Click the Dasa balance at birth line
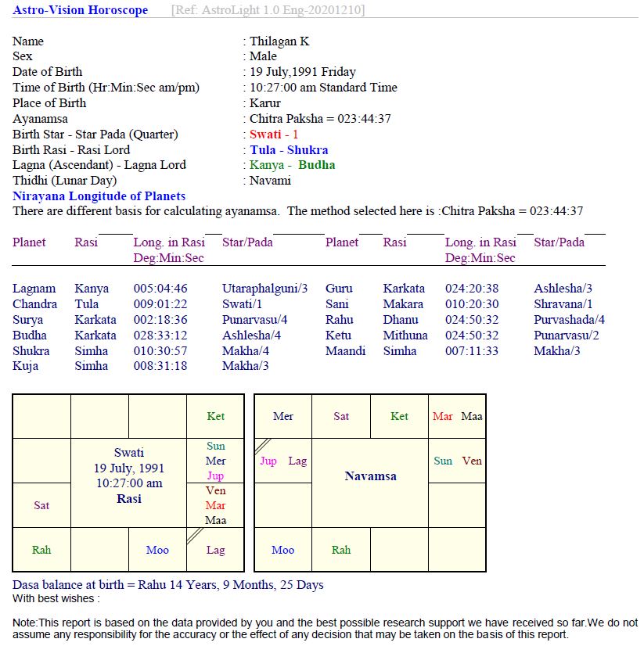Screen dimensions: 644x646 167,585
